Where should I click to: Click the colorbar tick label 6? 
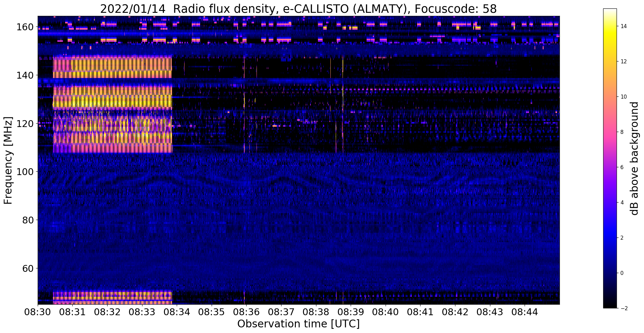(622, 167)
